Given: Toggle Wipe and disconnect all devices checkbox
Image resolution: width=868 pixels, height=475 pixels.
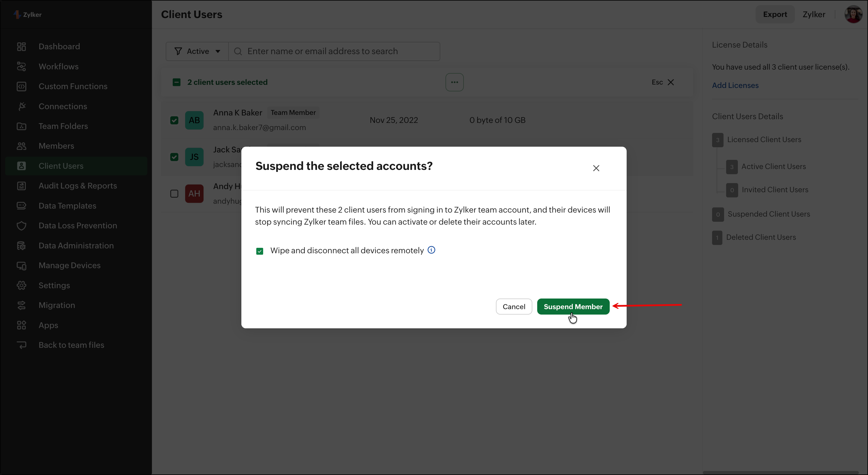Looking at the screenshot, I should point(259,251).
